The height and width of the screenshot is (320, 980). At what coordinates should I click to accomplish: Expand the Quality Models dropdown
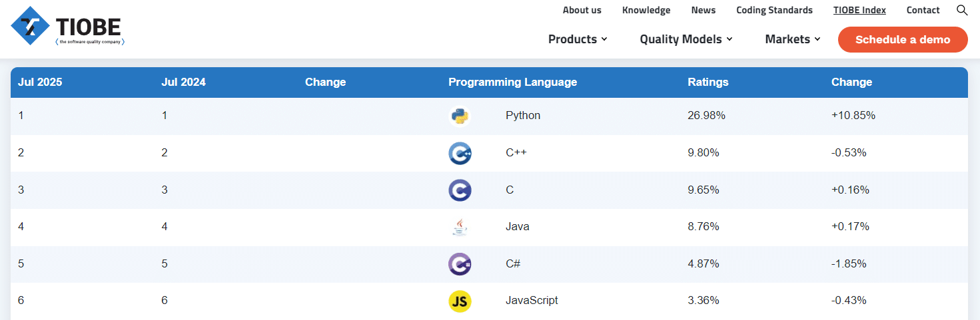(x=686, y=39)
